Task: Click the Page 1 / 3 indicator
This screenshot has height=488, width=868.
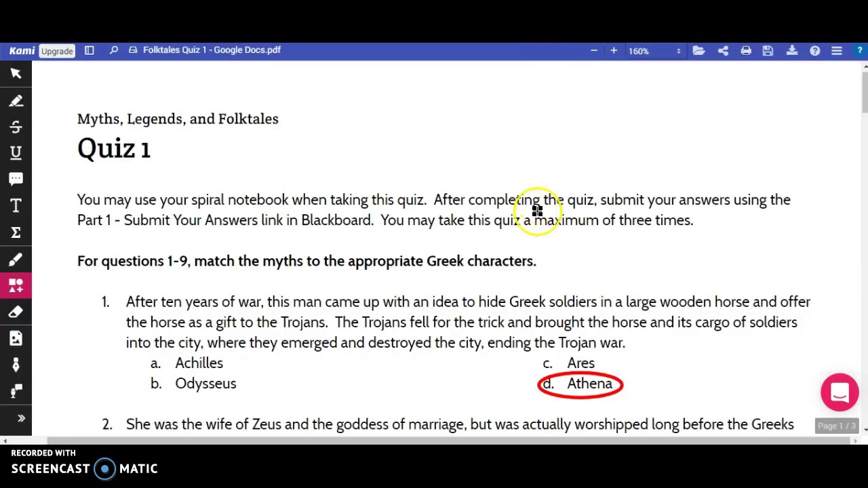Action: pyautogui.click(x=836, y=426)
